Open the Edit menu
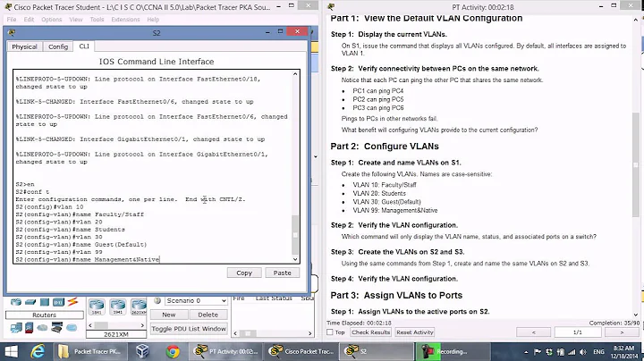The height and width of the screenshot is (361, 644). 29,20
